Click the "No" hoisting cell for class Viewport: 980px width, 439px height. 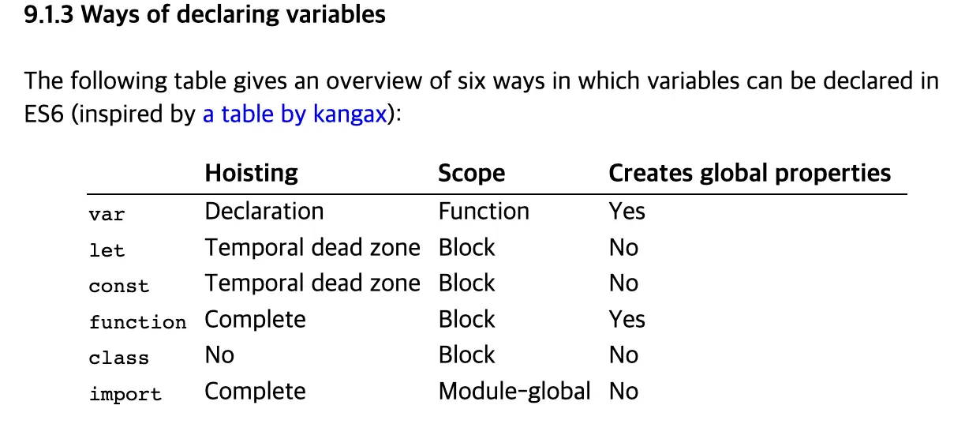219,355
